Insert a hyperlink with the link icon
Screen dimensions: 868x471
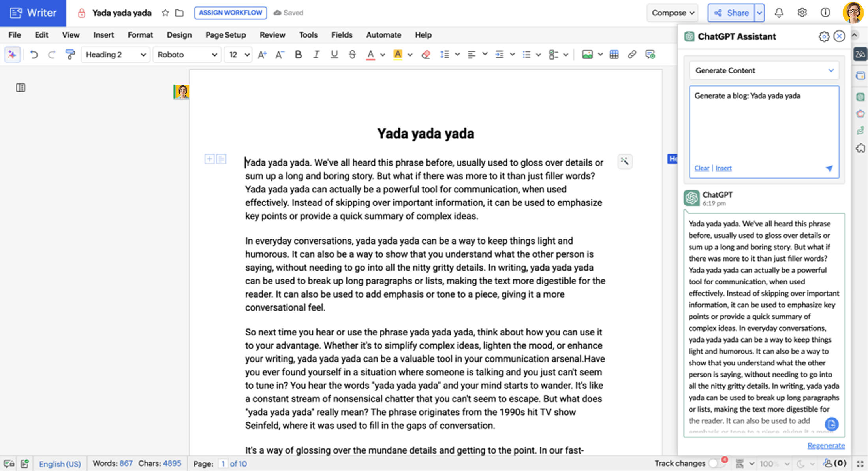[x=632, y=55]
